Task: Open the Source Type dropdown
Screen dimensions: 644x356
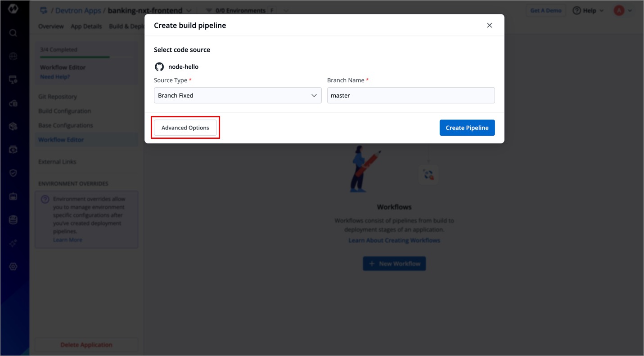Action: click(x=238, y=95)
